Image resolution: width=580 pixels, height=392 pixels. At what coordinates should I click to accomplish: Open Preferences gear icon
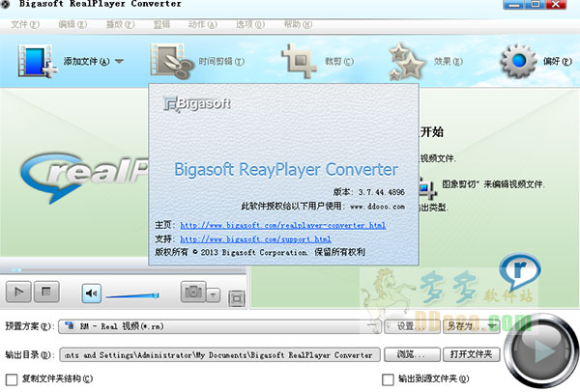(518, 61)
